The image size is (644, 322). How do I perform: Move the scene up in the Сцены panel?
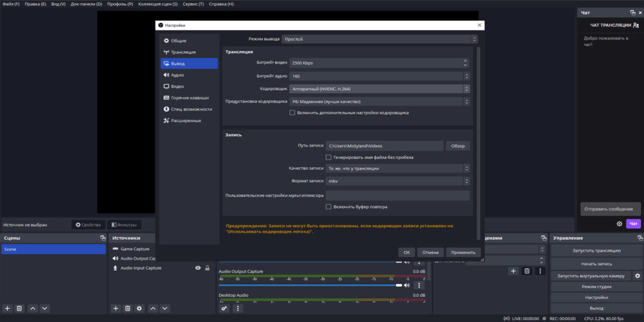[33, 308]
